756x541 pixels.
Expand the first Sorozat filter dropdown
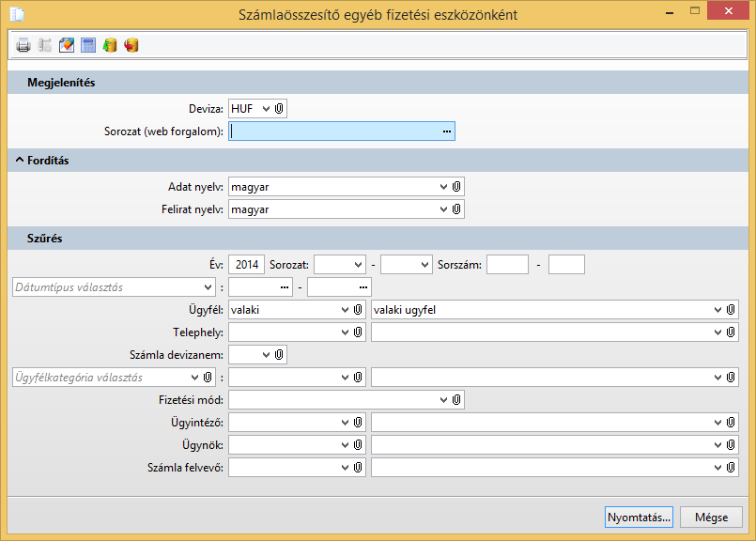coord(357,265)
